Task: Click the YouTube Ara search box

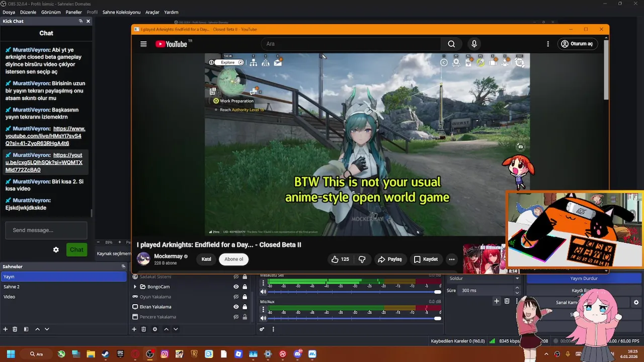Action: (x=351, y=44)
